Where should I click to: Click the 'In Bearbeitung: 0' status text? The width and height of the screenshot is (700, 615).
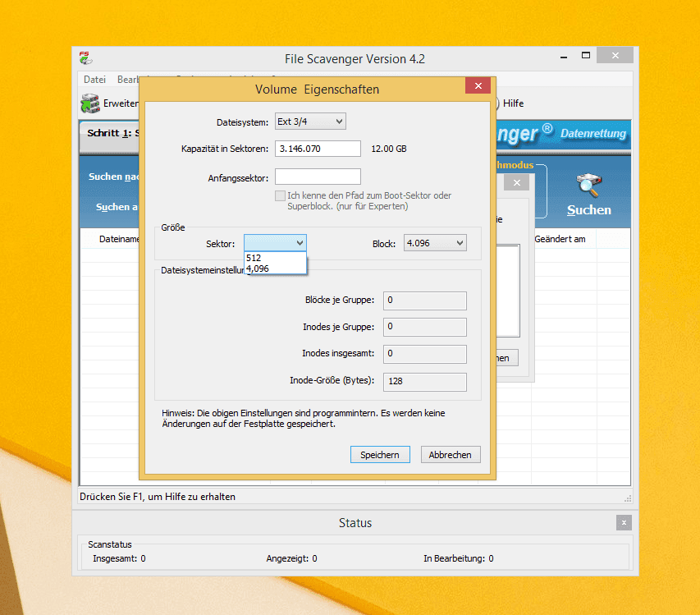[x=459, y=558]
